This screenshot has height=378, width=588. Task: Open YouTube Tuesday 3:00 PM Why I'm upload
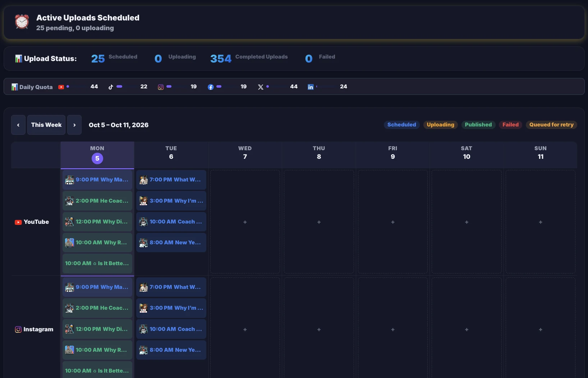coord(171,201)
